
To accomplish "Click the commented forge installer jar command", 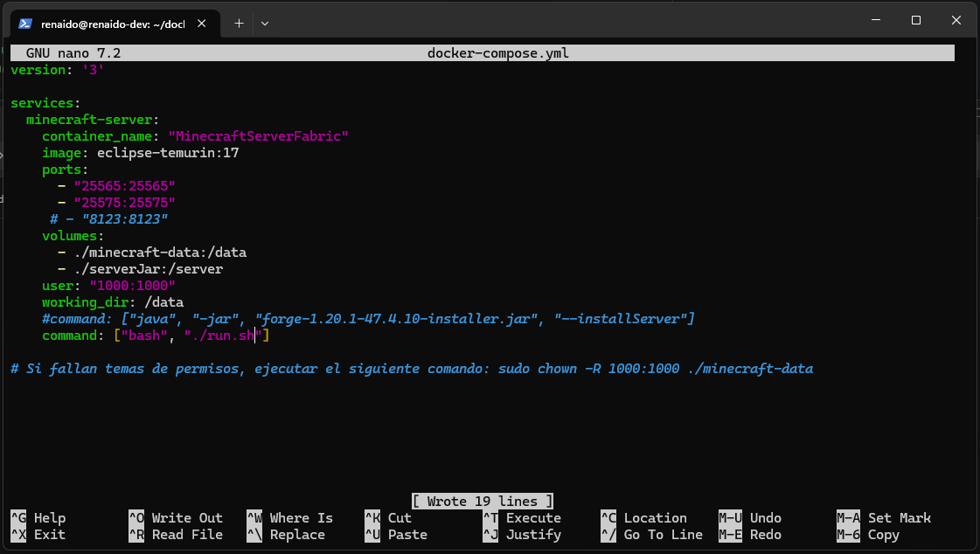I will coord(368,319).
